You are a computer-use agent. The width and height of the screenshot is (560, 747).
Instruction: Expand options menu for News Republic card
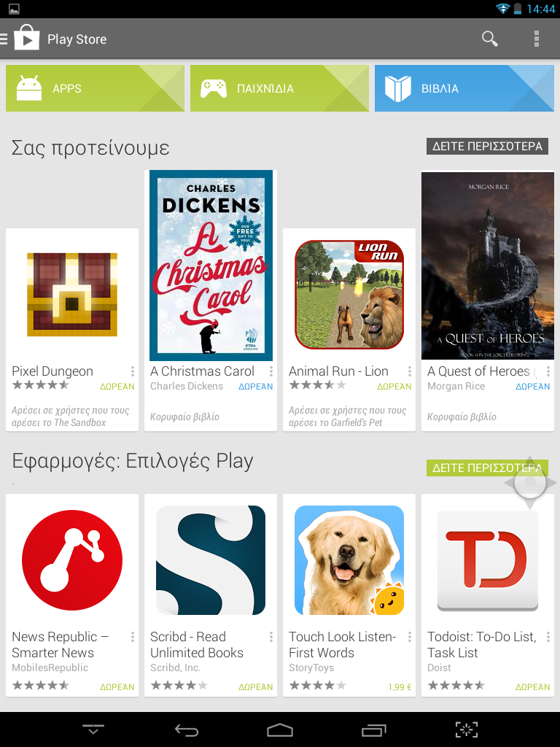(133, 636)
